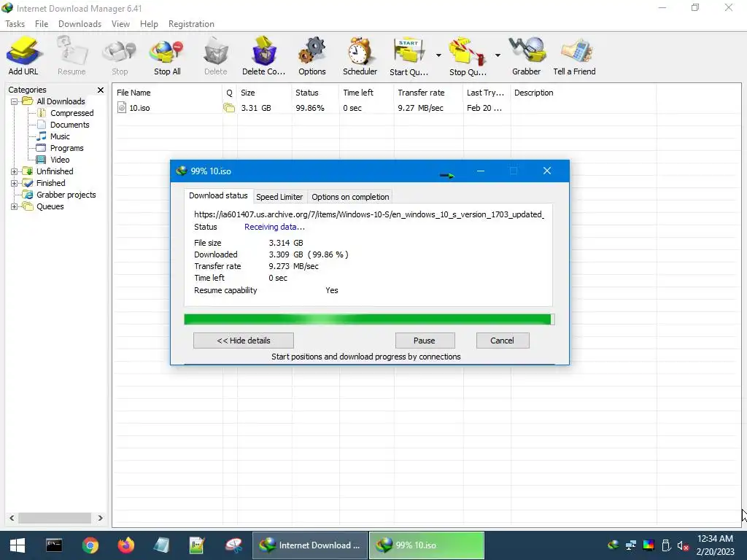Click the Tell a Friend icon
The height and width of the screenshot is (560, 747).
tap(574, 56)
